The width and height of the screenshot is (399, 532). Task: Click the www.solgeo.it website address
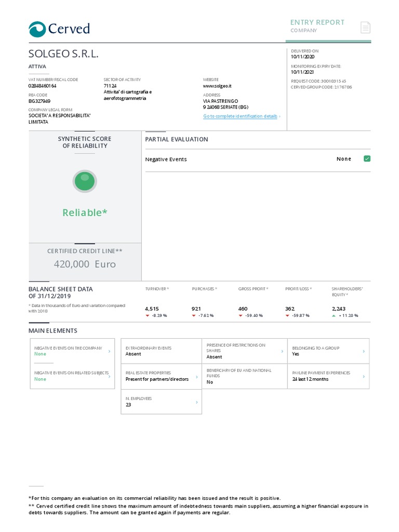217,85
